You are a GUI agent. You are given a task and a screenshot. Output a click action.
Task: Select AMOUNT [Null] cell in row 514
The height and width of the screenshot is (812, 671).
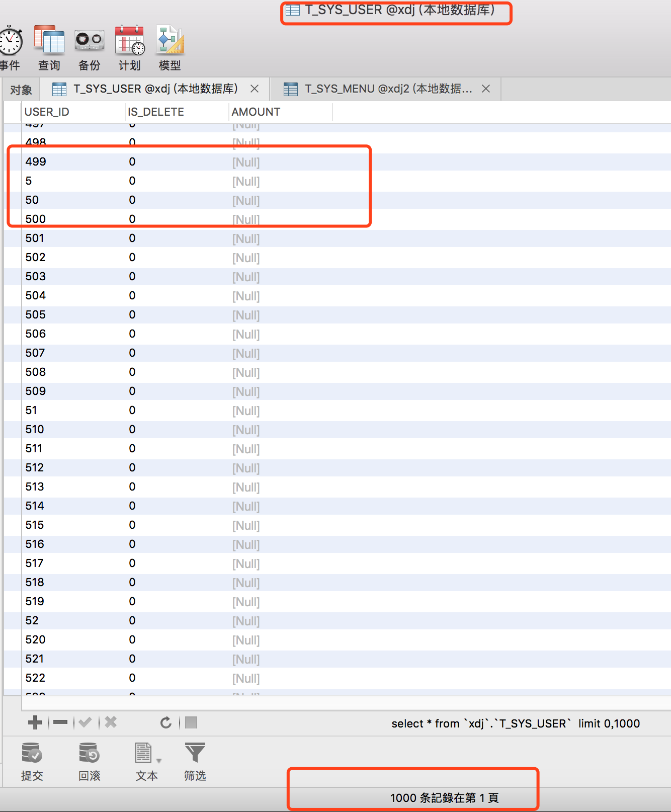coord(281,506)
